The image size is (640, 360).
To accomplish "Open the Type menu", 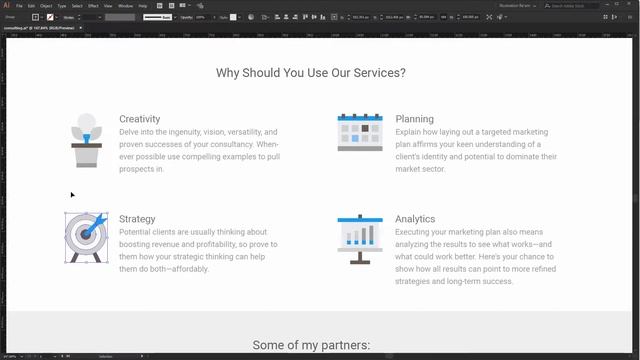I will point(62,6).
